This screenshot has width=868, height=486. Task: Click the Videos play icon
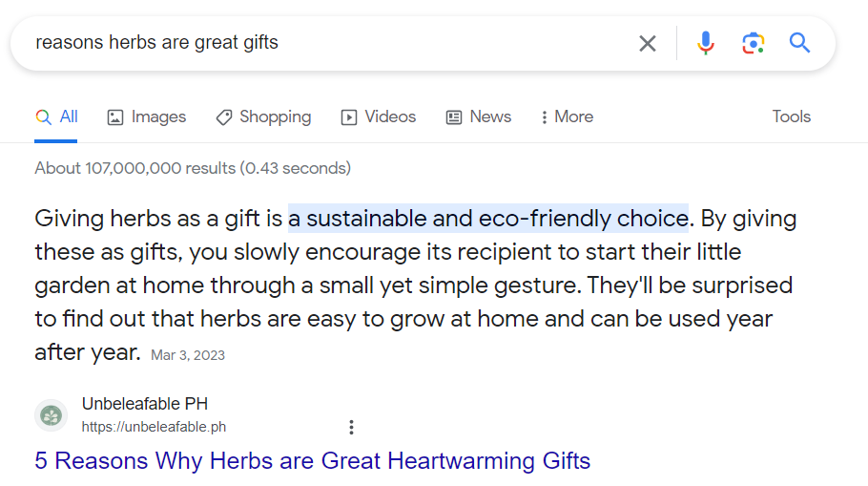[x=349, y=117]
